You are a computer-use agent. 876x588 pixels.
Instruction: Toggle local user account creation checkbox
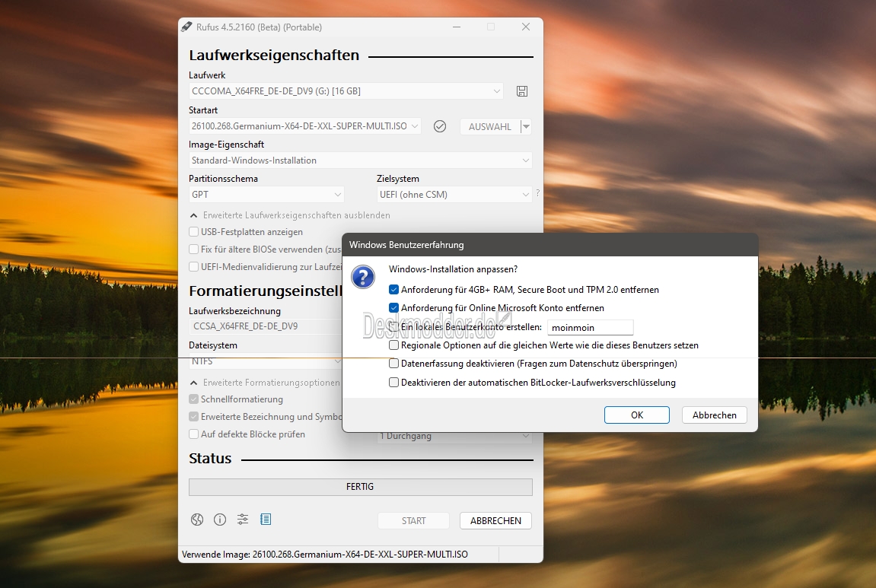(394, 326)
